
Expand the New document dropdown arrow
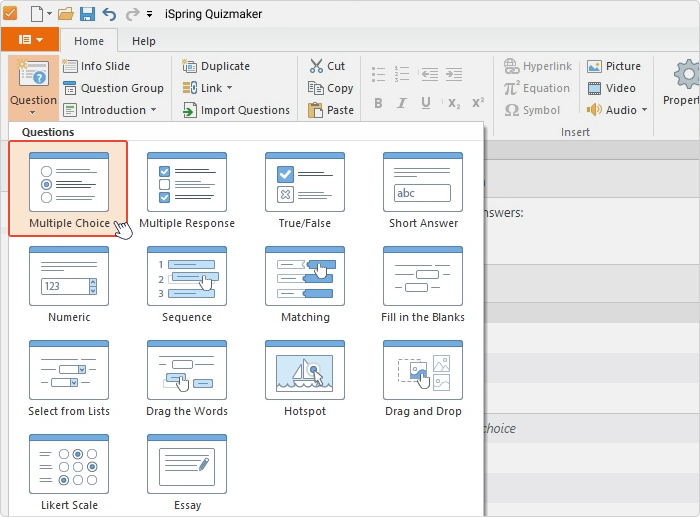tap(49, 14)
